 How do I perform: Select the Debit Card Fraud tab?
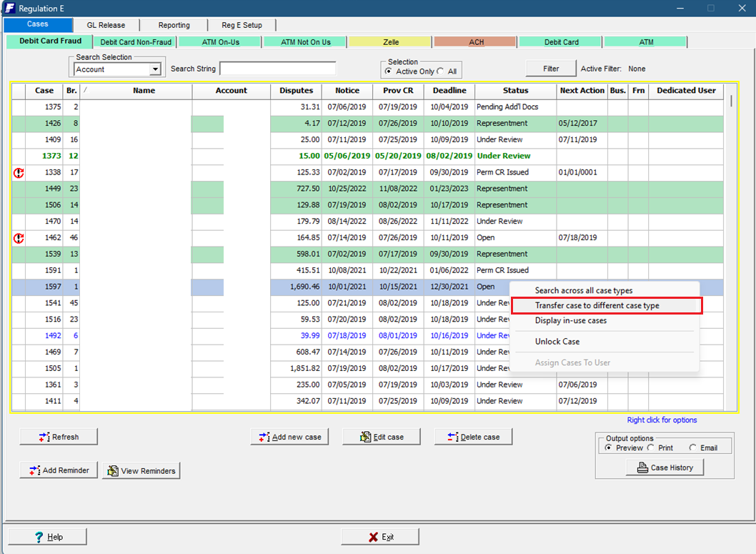[50, 41]
